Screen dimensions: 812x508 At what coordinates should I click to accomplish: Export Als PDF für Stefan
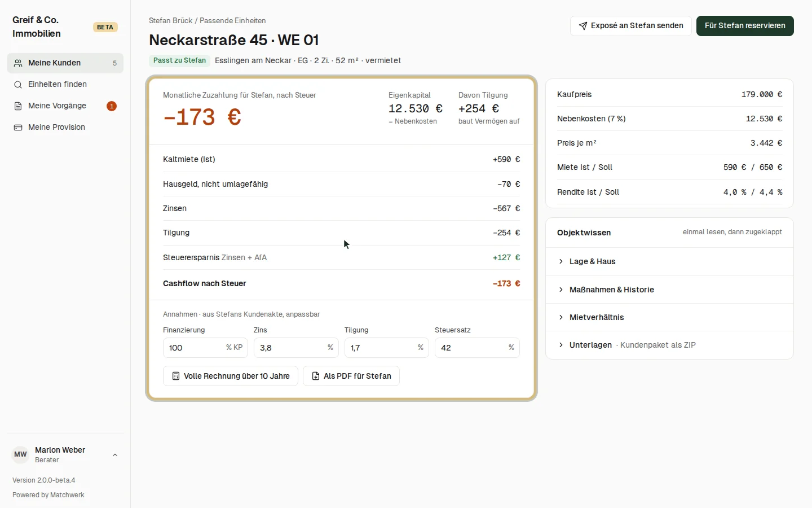point(351,376)
